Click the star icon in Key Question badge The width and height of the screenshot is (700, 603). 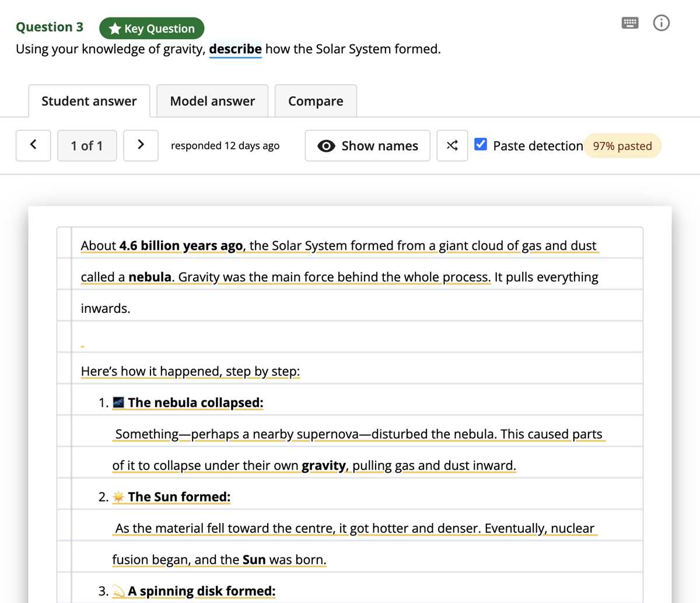(x=115, y=29)
